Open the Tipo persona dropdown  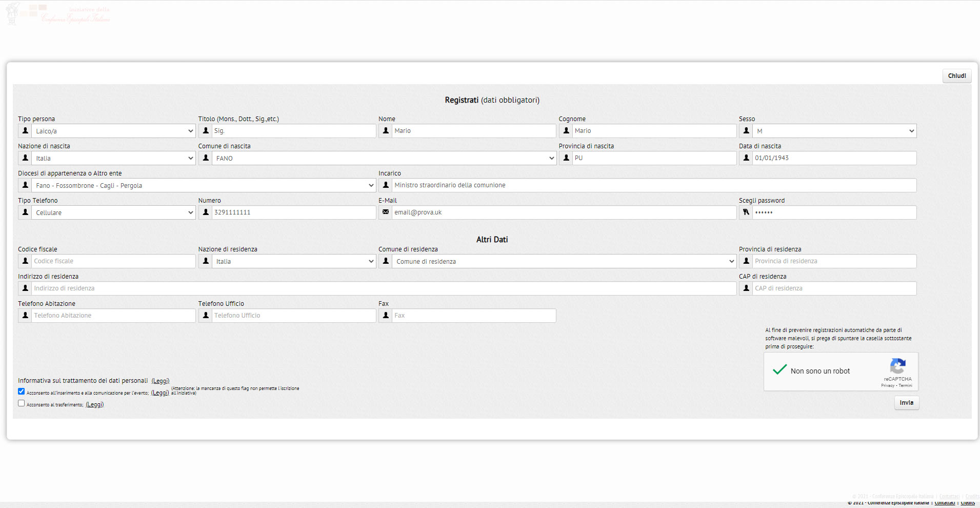click(113, 131)
